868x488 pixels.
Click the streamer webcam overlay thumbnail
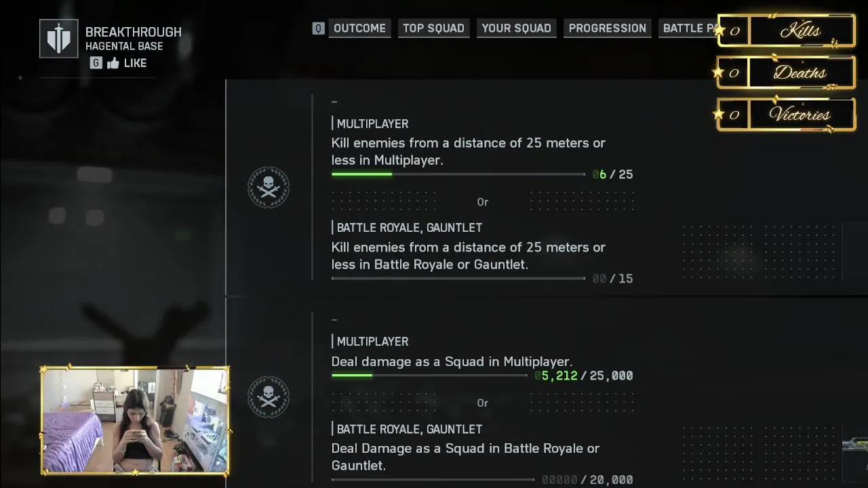(x=135, y=420)
